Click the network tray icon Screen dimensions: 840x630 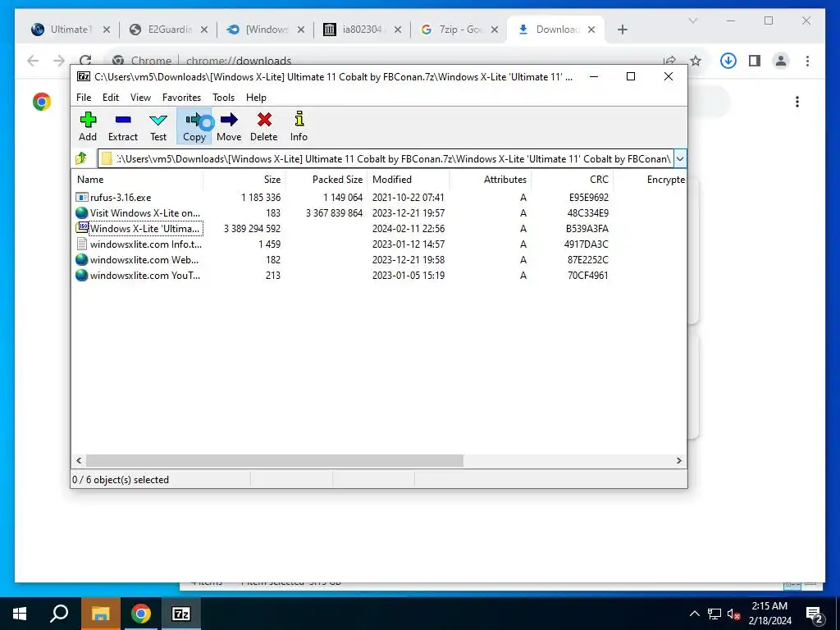pyautogui.click(x=714, y=614)
